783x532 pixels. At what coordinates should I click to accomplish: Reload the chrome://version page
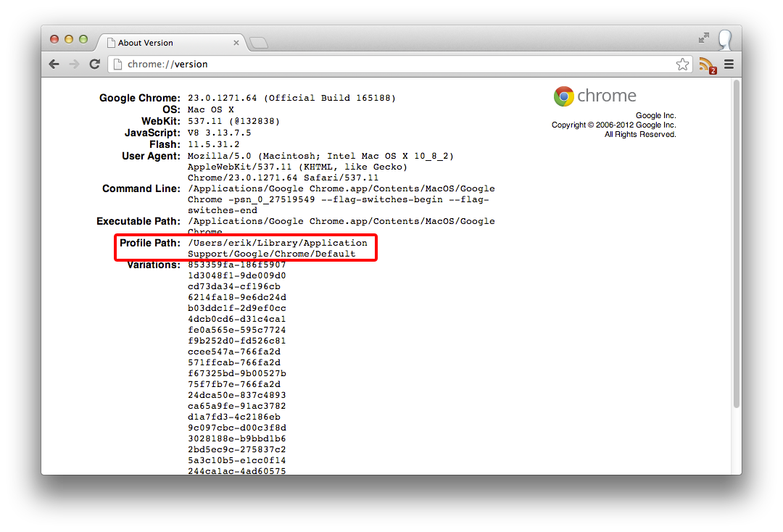click(94, 64)
